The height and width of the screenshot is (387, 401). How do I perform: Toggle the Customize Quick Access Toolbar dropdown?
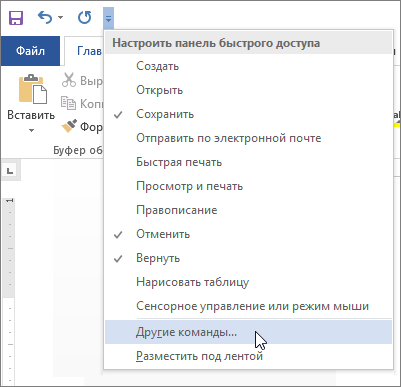pos(108,18)
